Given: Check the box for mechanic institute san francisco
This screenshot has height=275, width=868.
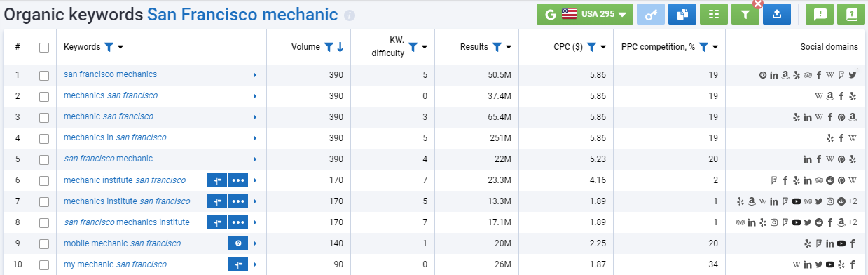Looking at the screenshot, I should pos(44,181).
